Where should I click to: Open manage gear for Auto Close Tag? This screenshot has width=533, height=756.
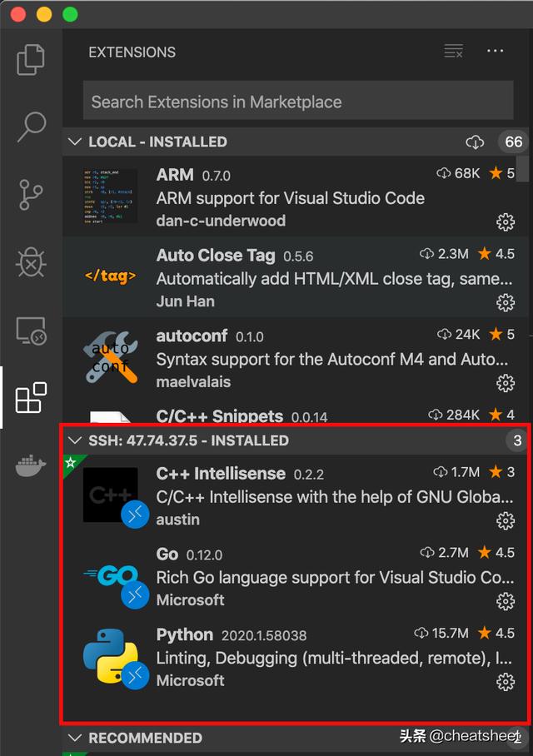click(506, 302)
